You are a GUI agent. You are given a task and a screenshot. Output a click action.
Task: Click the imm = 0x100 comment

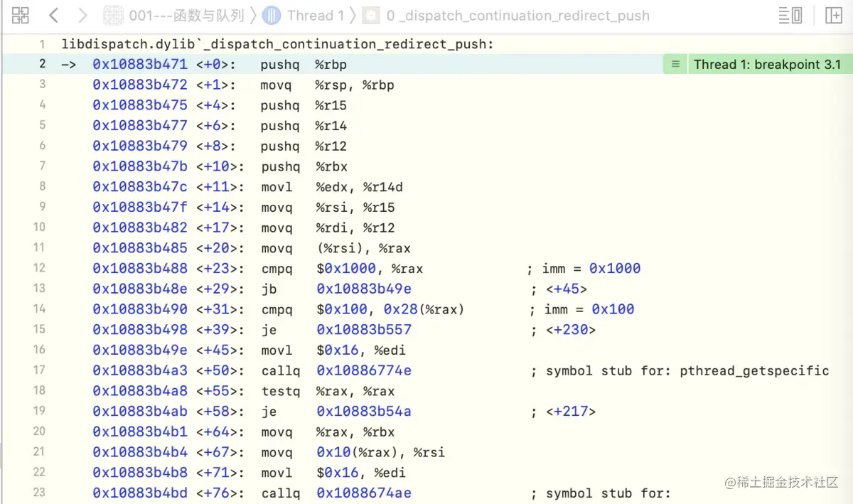tap(581, 309)
